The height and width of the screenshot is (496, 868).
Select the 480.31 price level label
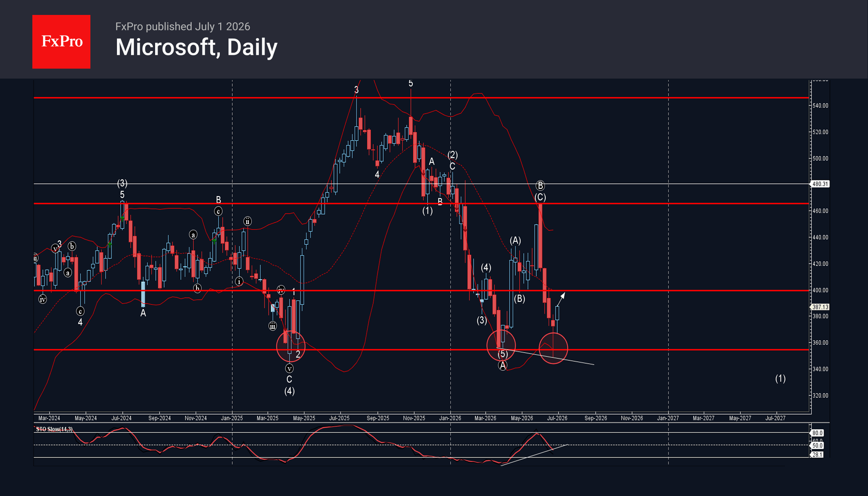click(x=820, y=184)
